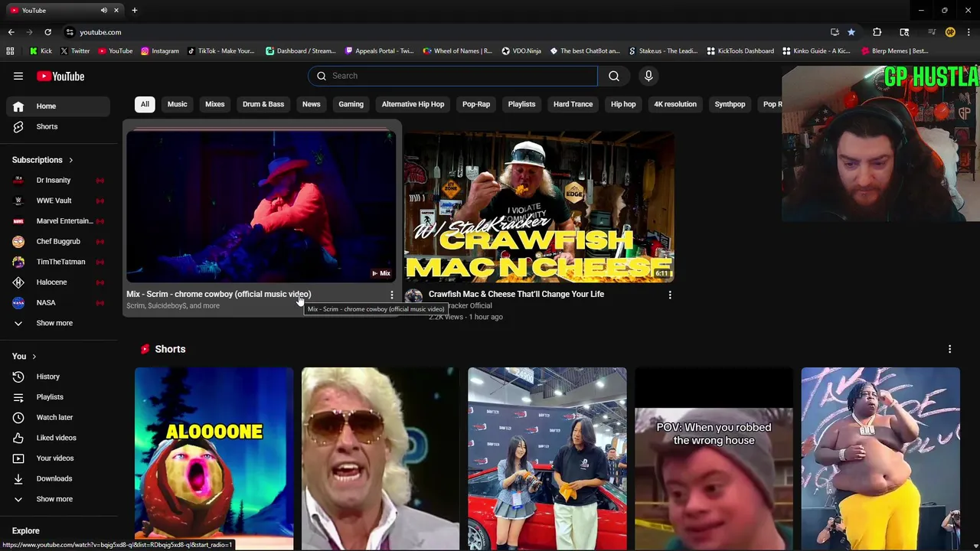
Task: Expand the You section header
Action: pyautogui.click(x=24, y=357)
